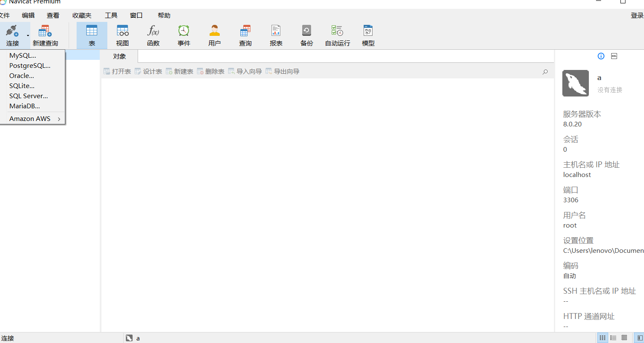Click the server version 8.0.20
Image resolution: width=644 pixels, height=343 pixels.
click(572, 124)
